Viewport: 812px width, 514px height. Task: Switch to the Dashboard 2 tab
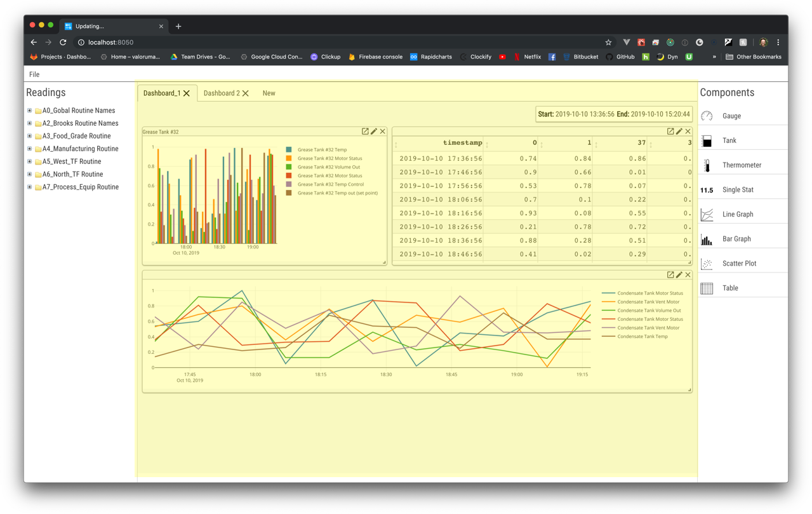222,93
